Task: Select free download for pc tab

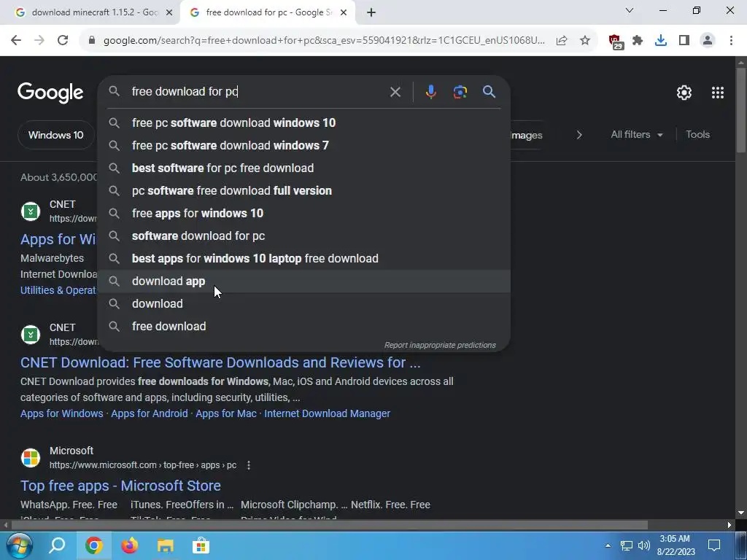Action: pyautogui.click(x=268, y=12)
